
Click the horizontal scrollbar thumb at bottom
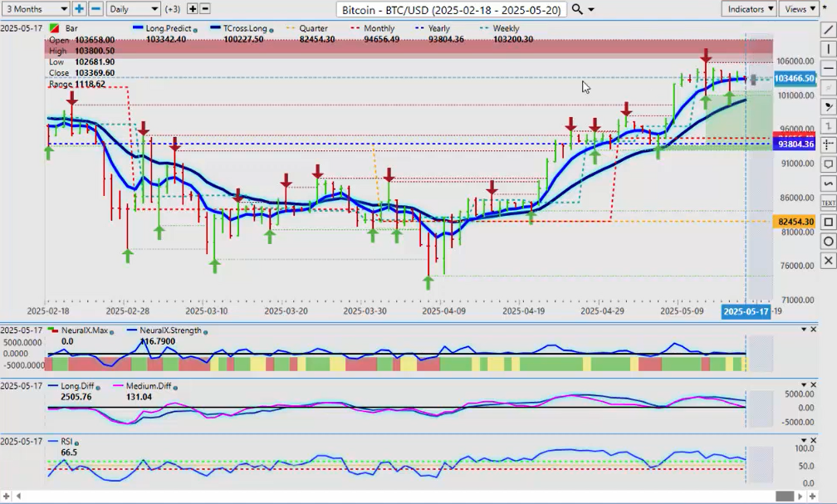click(785, 497)
